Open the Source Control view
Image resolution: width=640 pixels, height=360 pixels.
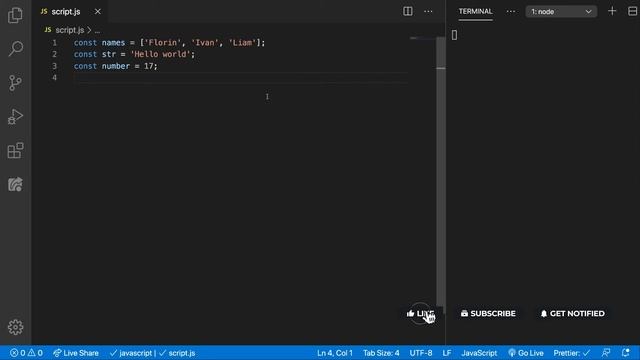point(15,83)
